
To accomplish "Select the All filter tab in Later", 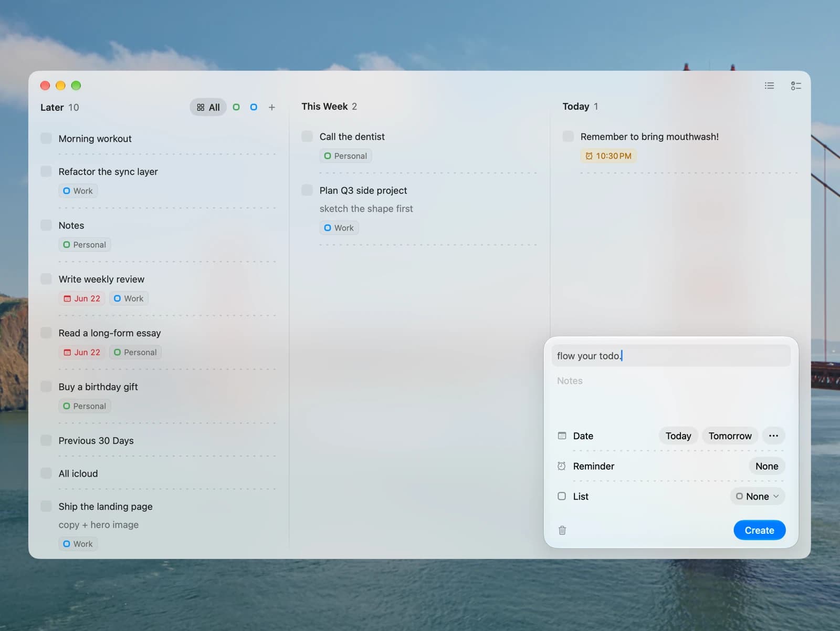I will point(208,107).
